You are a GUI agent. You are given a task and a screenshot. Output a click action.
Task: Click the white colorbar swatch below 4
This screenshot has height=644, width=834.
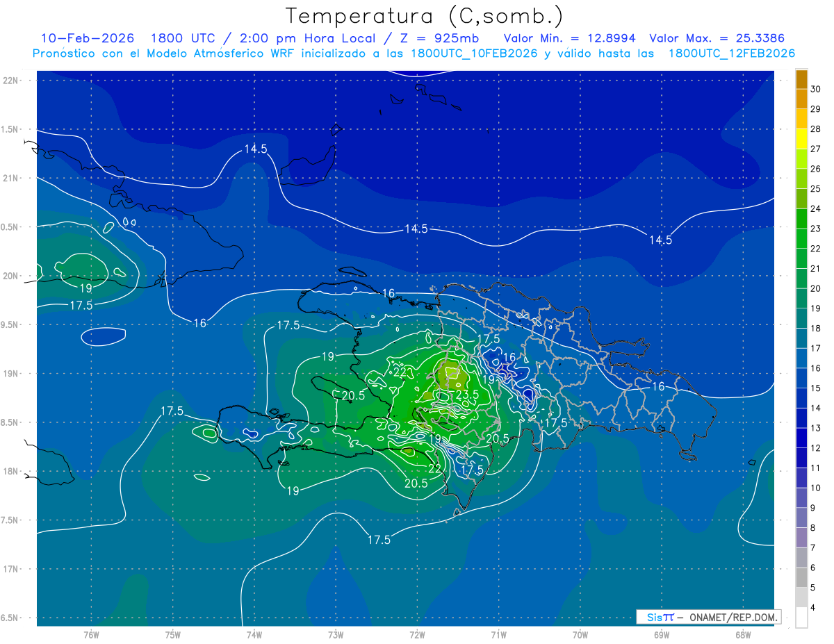(801, 618)
